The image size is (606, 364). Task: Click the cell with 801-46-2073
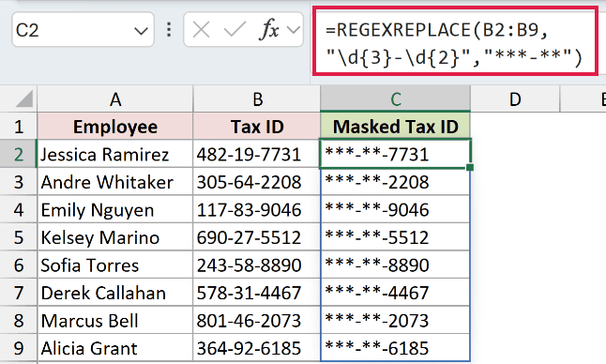pyautogui.click(x=257, y=321)
